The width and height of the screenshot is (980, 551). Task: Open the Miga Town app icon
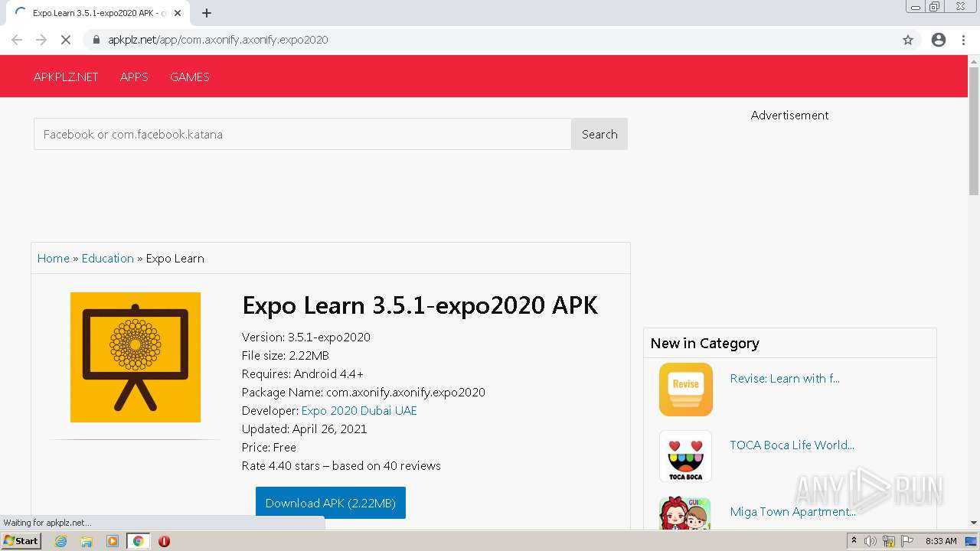click(686, 514)
